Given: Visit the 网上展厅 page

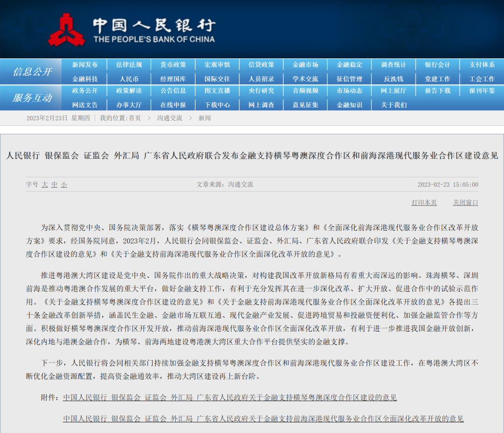Looking at the screenshot, I should click(394, 91).
